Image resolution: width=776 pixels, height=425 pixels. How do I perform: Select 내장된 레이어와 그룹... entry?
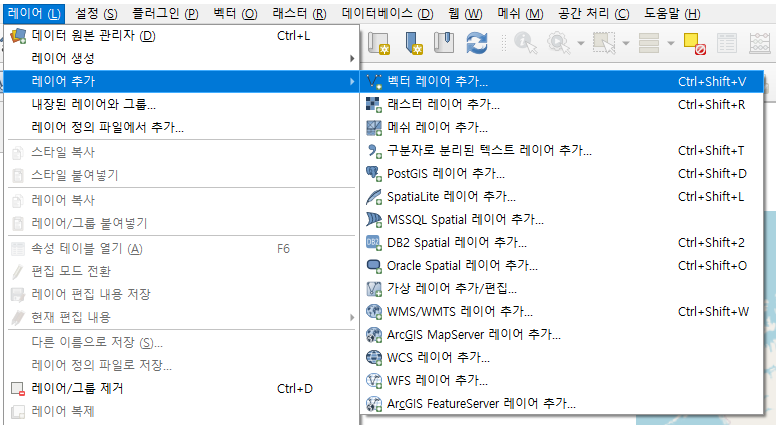coord(181,104)
